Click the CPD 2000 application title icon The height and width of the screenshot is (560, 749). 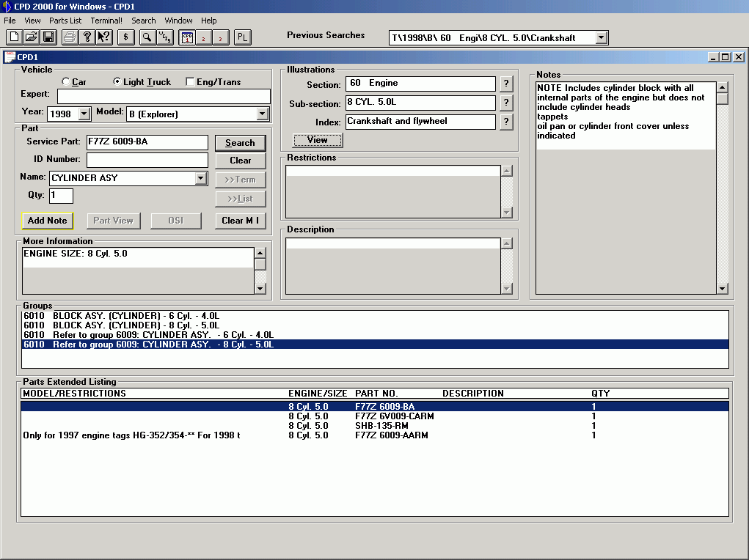point(7,6)
